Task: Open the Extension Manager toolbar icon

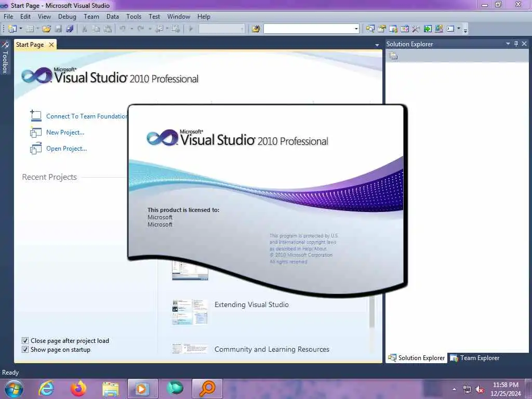Action: 439,29
